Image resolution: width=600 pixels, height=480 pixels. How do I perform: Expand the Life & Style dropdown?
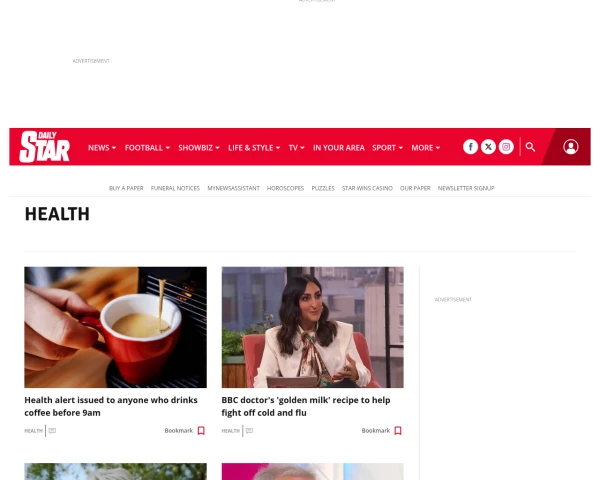(254, 148)
